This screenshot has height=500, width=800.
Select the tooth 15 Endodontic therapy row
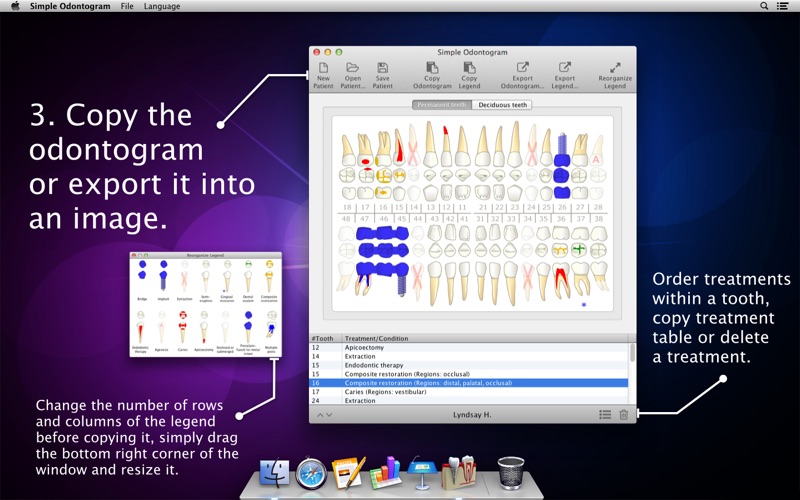pyautogui.click(x=469, y=365)
